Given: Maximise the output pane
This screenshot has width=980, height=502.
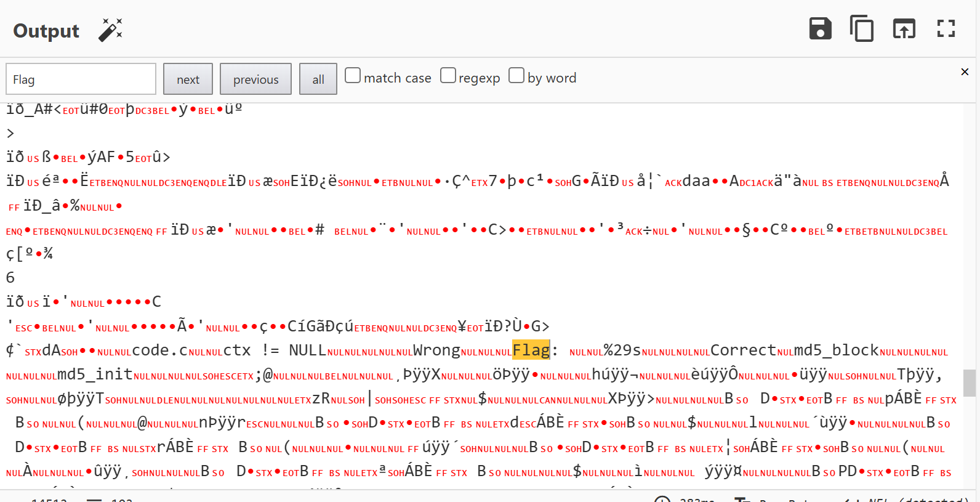Looking at the screenshot, I should [x=946, y=29].
